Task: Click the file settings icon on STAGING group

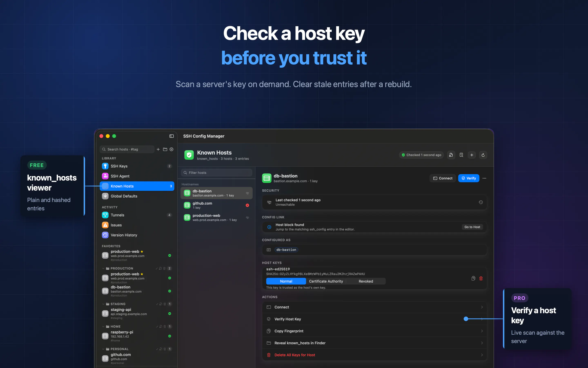Action: pos(161,304)
